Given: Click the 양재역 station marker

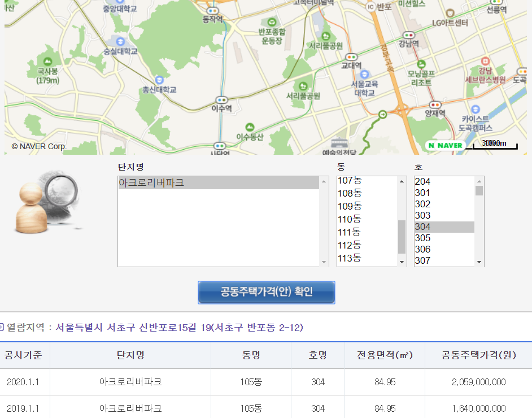Looking at the screenshot, I should tap(435, 105).
